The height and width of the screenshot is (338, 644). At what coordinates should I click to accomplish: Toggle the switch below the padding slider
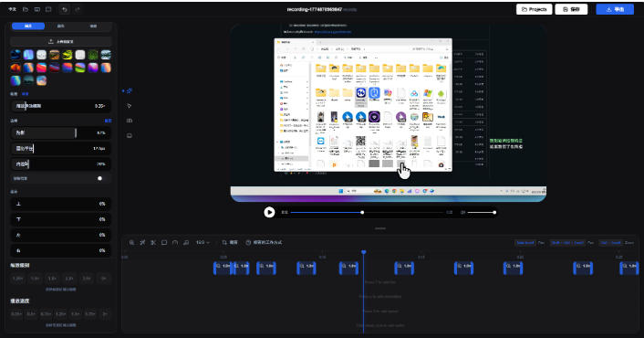pos(101,178)
